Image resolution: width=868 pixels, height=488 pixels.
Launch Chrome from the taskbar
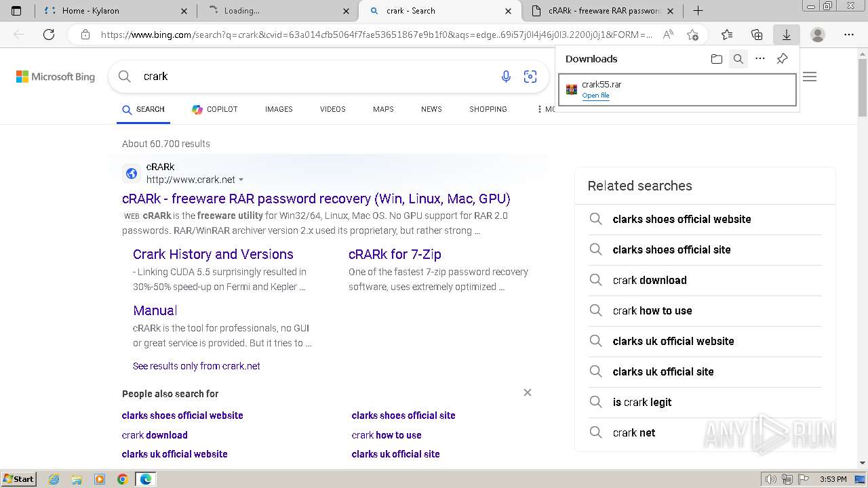pyautogui.click(x=122, y=479)
